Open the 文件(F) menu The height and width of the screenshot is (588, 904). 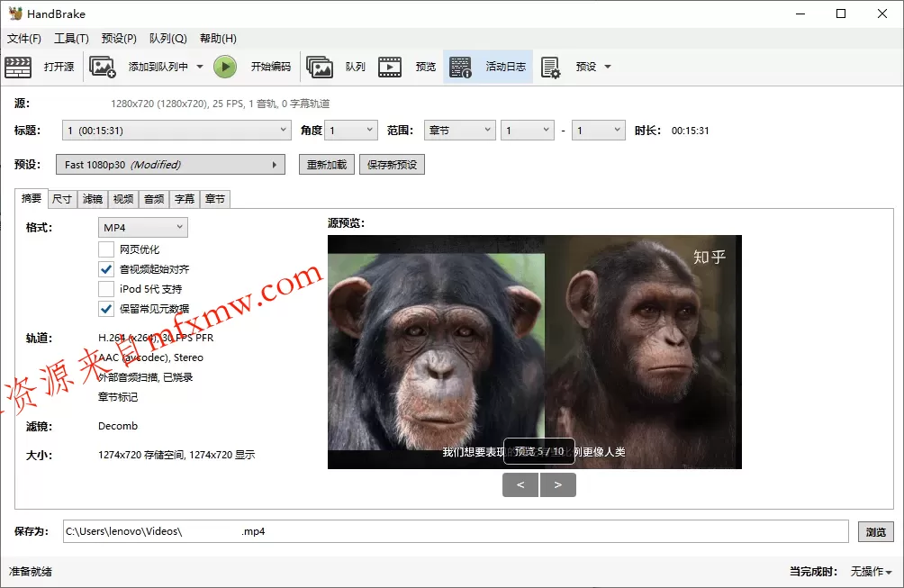23,39
